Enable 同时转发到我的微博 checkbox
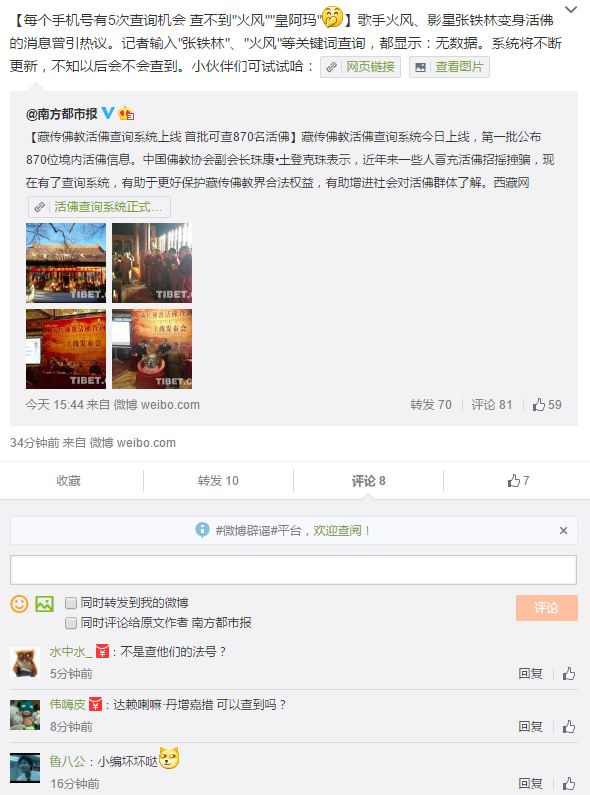Viewport: 590px width, 795px height. tap(71, 602)
